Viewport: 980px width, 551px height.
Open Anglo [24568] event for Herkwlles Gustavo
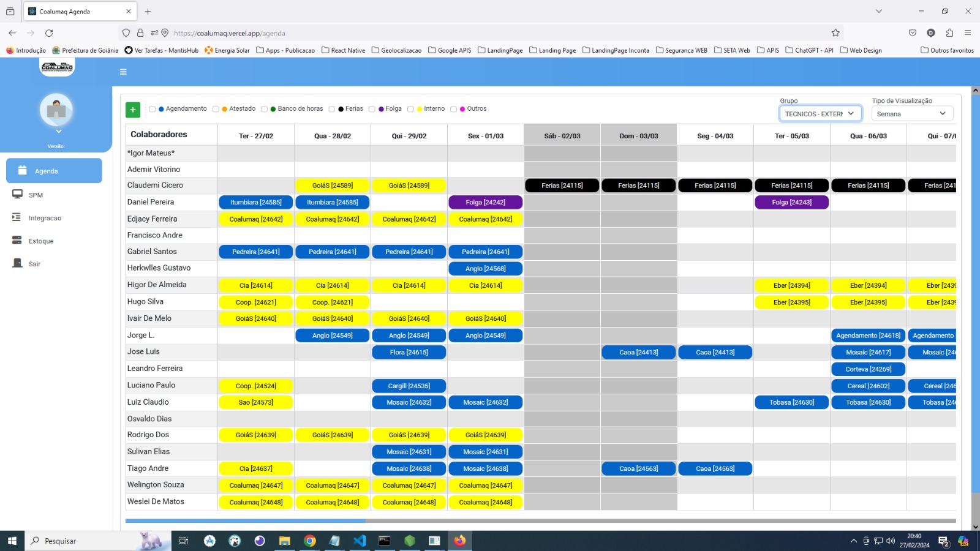pos(486,268)
